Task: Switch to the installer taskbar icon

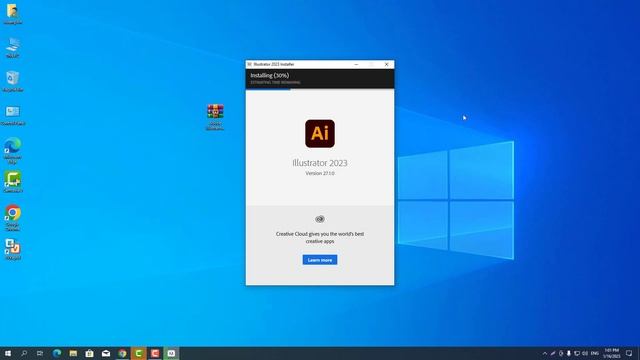Action: [171, 353]
